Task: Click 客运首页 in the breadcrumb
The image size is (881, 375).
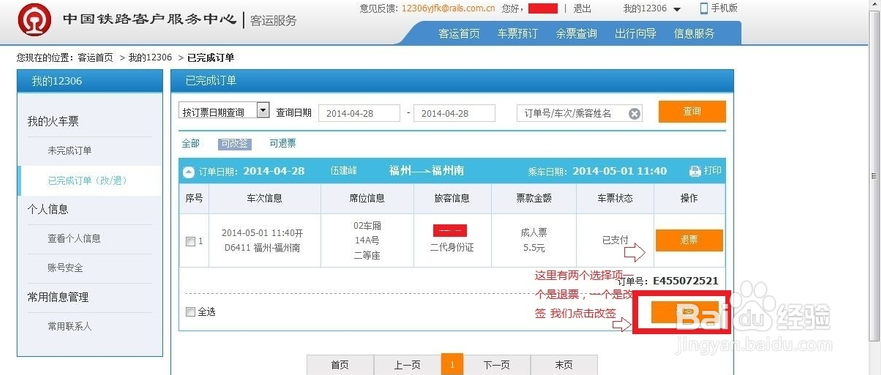Action: pos(95,57)
